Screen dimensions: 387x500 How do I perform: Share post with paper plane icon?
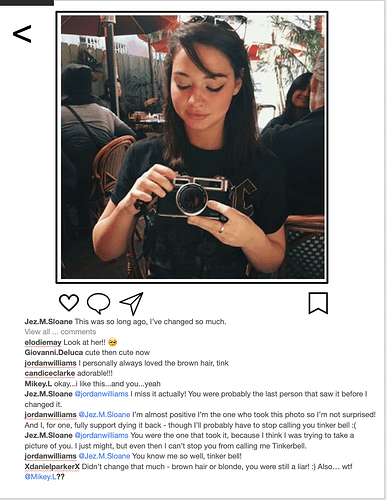click(132, 303)
